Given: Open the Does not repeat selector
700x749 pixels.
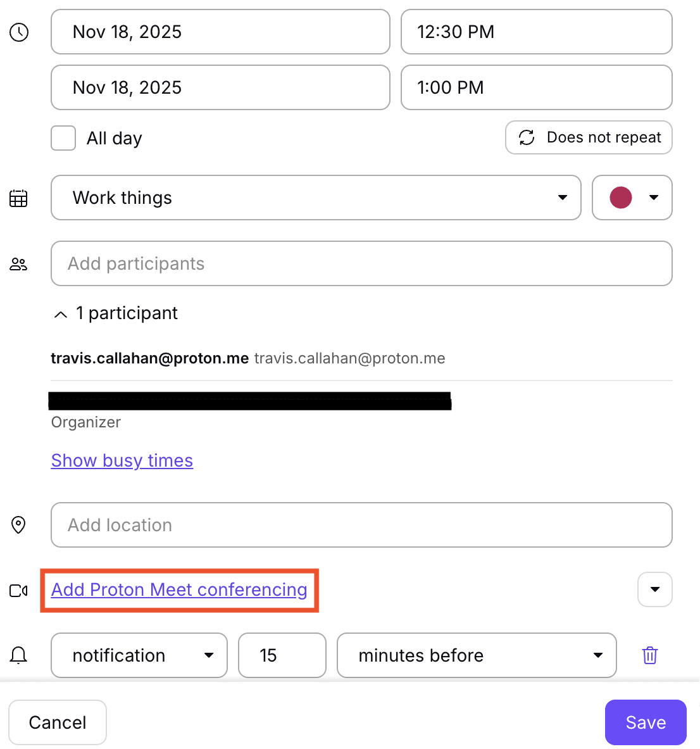Looking at the screenshot, I should point(588,137).
